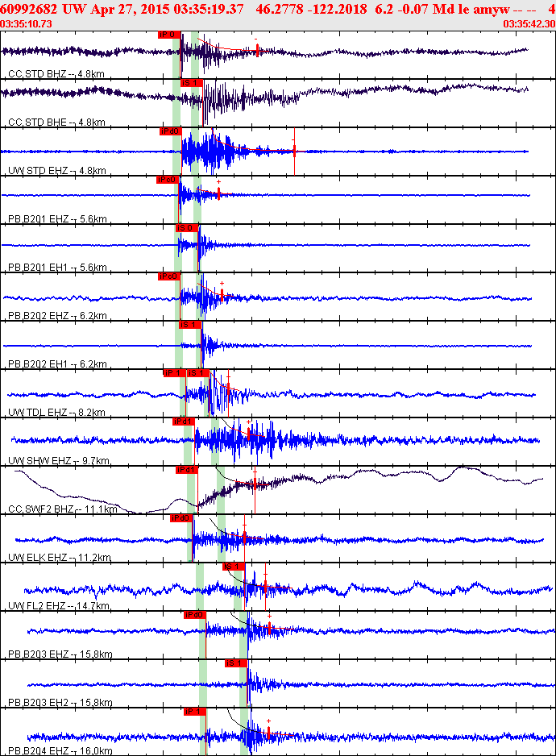Image resolution: width=556 pixels, height=756 pixels.
Task: Click the iPd0 pick flag on UW.STD EHZ
Action: point(171,131)
